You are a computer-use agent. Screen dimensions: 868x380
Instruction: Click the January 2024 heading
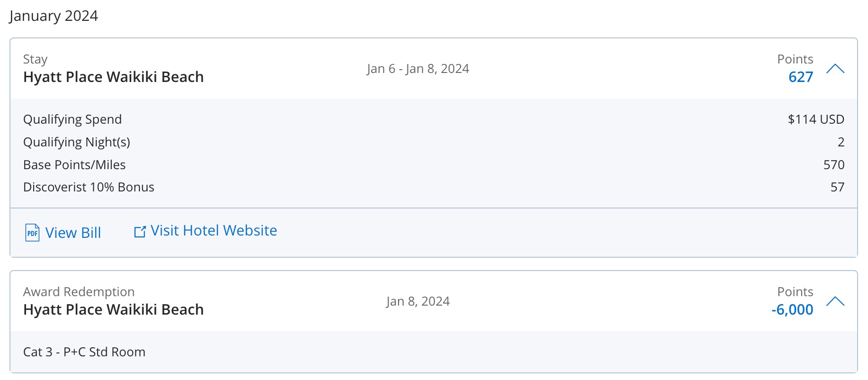tap(54, 16)
